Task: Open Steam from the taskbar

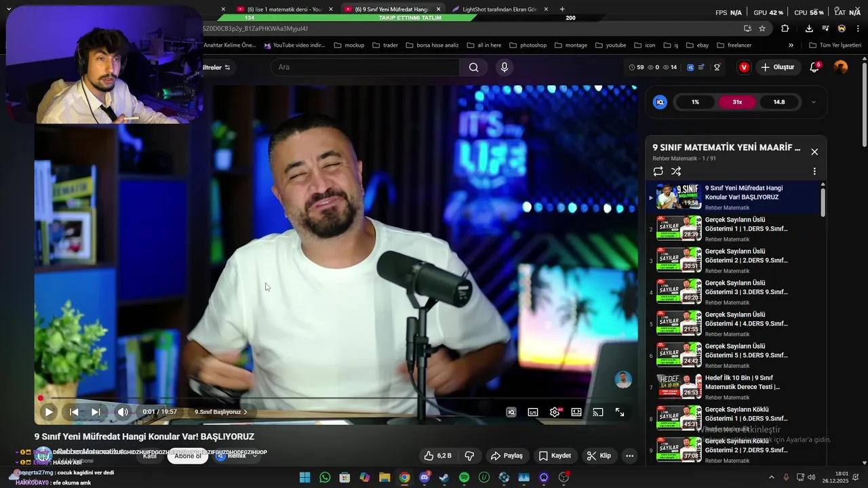Action: (443, 477)
